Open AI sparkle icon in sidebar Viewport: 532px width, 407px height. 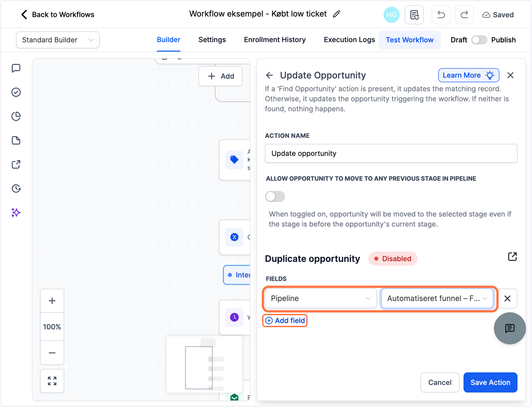point(16,213)
